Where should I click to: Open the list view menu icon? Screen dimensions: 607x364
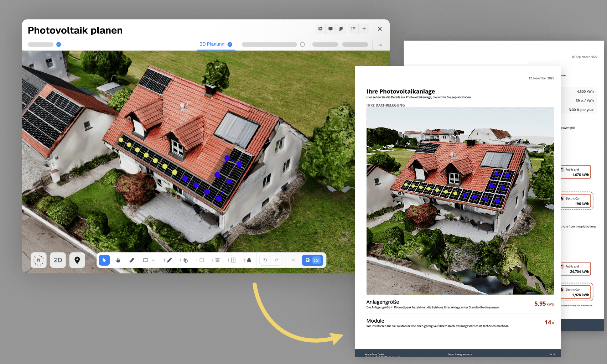353,29
